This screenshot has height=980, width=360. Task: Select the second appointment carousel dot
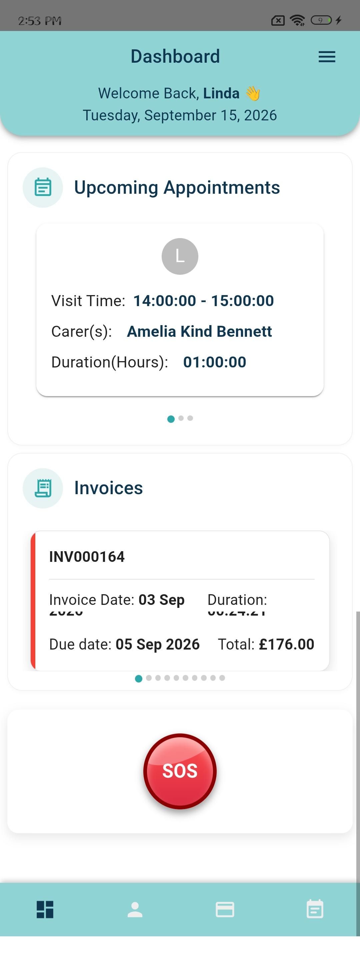click(x=181, y=418)
